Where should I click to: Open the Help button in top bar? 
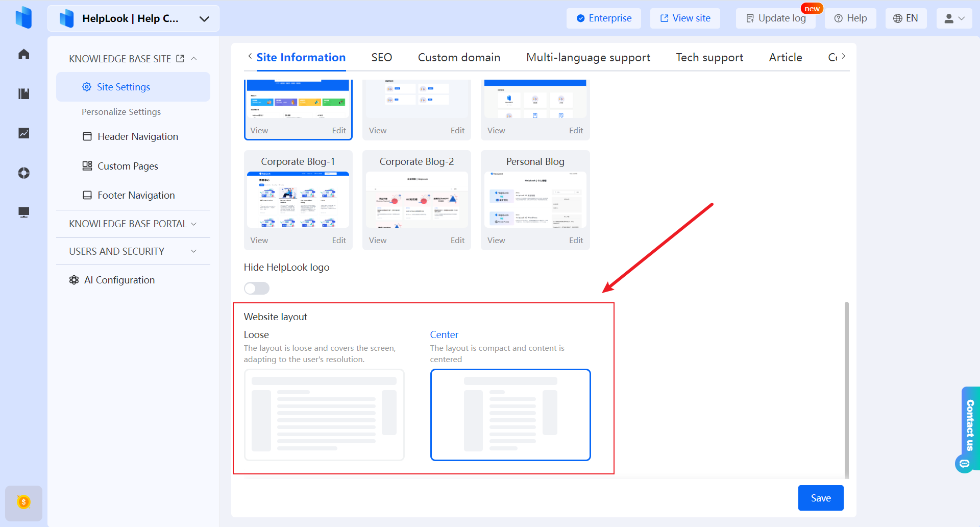pos(850,18)
